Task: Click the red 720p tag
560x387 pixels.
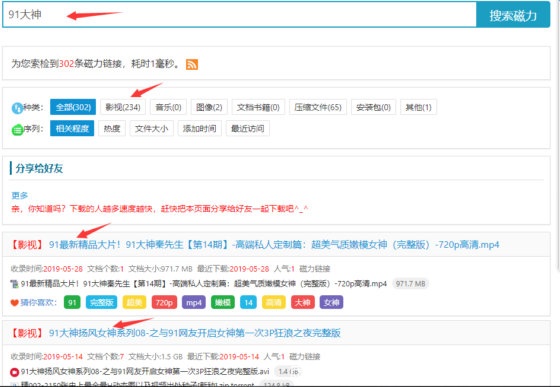Action: click(164, 303)
